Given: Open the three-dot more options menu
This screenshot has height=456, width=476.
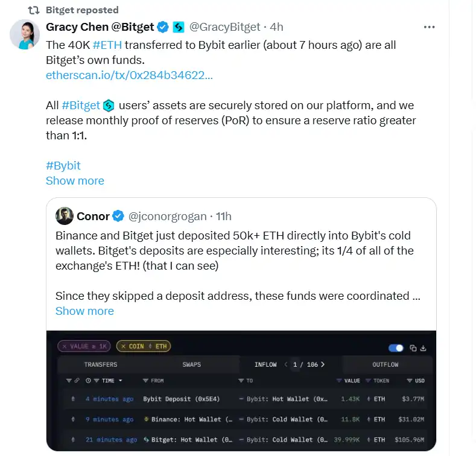Looking at the screenshot, I should [x=429, y=27].
